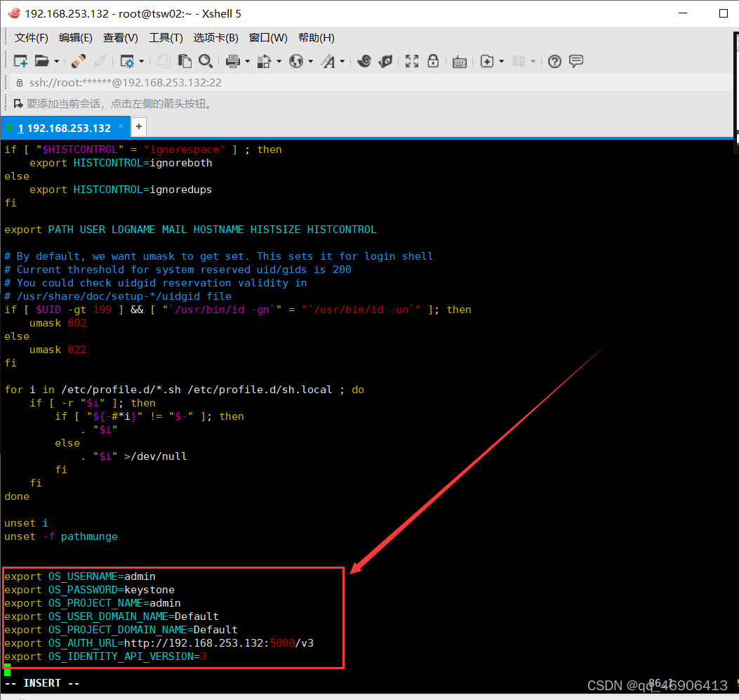739x700 pixels.
Task: Expand the color scheme dropdown arrow
Action: 279,61
